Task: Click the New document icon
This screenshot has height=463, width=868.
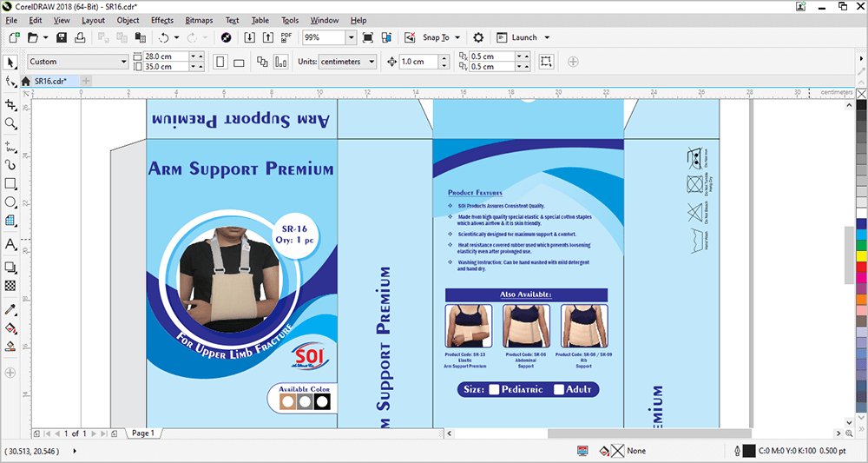Action: (15, 37)
